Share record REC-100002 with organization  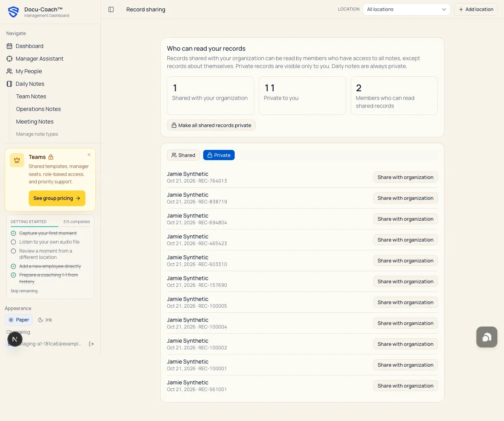(405, 344)
